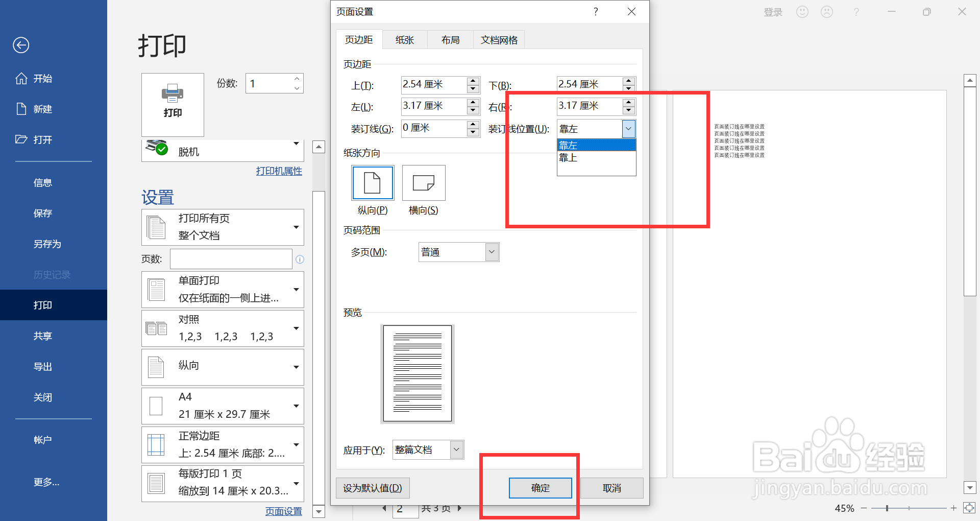Expand the 纵向 orientation dropdown in print settings
Screen dimensions: 980x521
[x=223, y=367]
